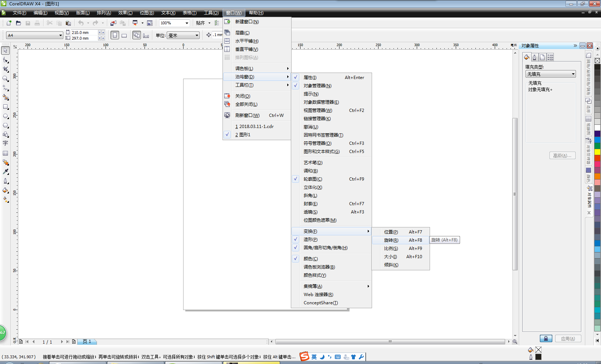Click the Application Launcher toolbar icon
Viewport: 601px width, 364px height.
click(x=135, y=23)
